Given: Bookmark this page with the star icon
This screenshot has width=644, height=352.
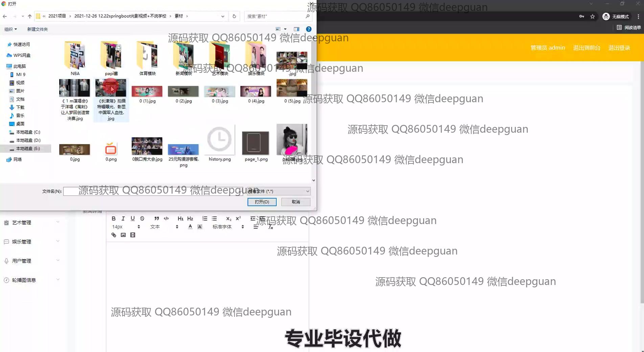Looking at the screenshot, I should coord(592,17).
